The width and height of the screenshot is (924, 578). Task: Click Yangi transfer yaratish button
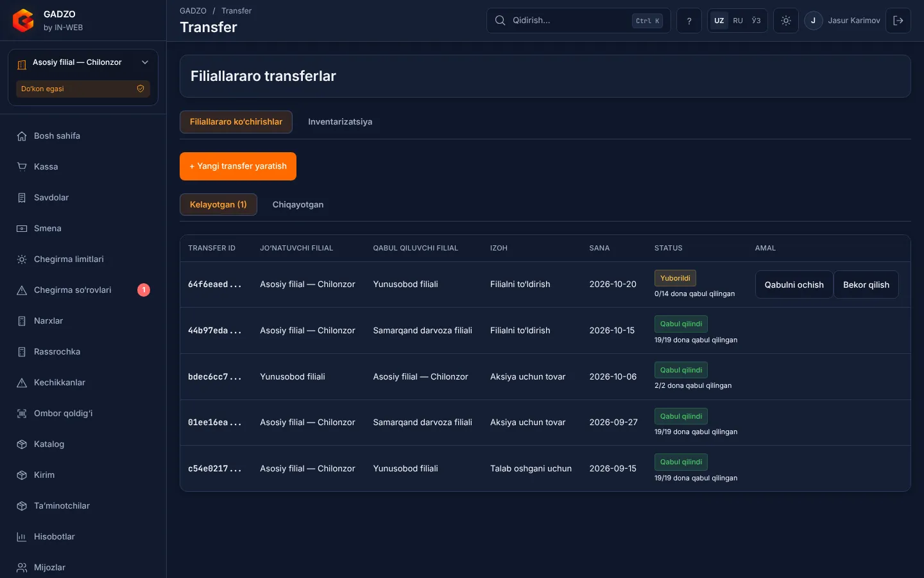pos(238,166)
